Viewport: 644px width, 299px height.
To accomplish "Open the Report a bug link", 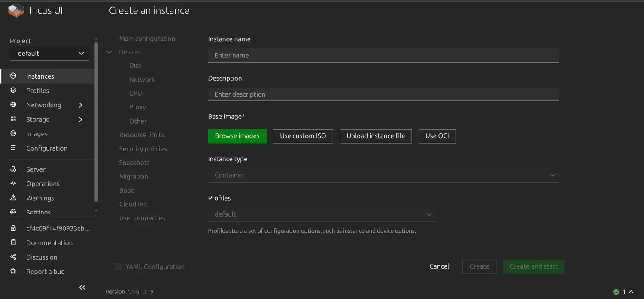I will coord(46,272).
